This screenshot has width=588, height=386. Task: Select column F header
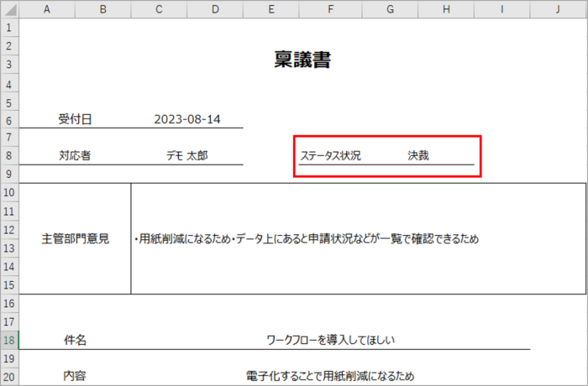click(x=330, y=9)
